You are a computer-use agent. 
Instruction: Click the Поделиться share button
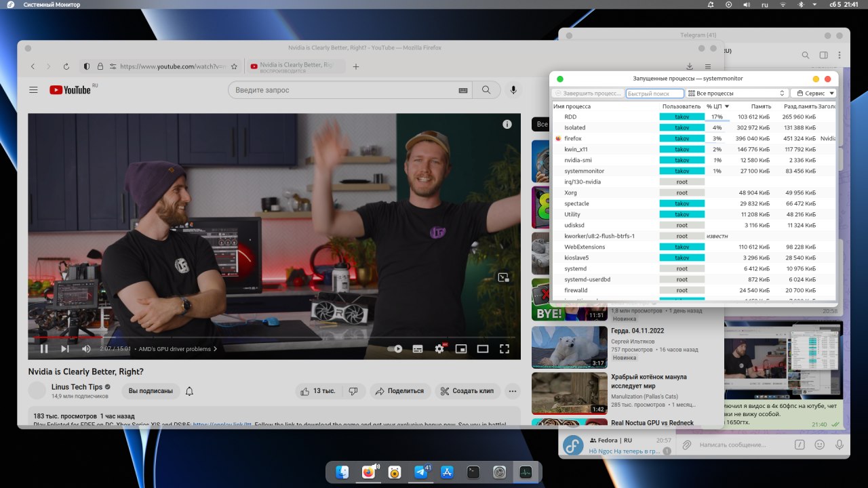(399, 391)
